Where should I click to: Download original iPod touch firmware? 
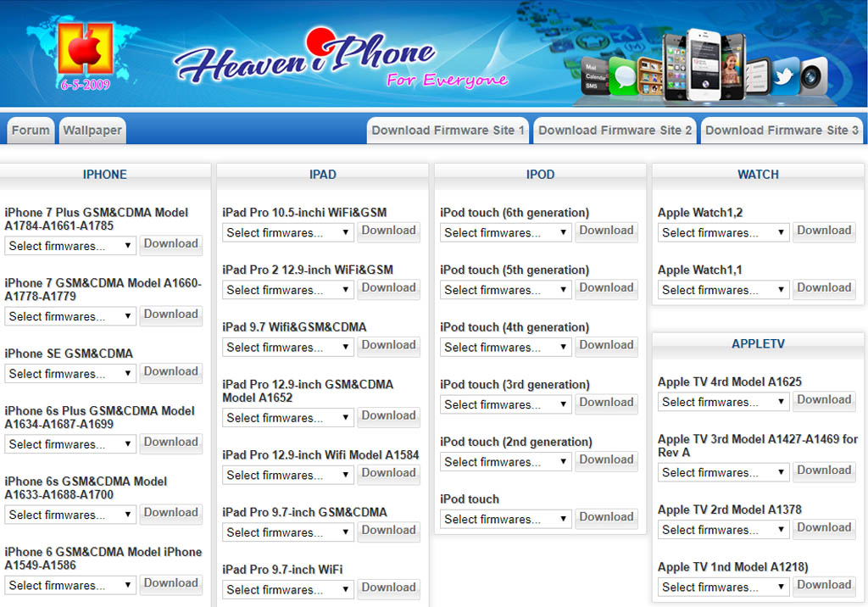[x=606, y=518]
